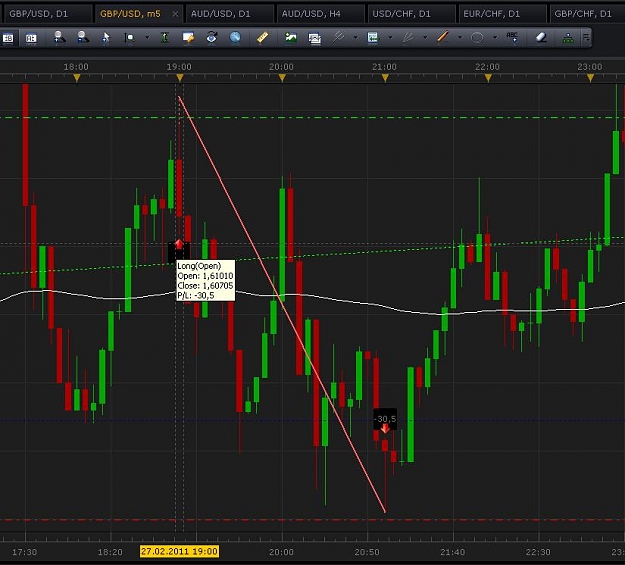Open the ellipse shape dropdown arrow

495,37
